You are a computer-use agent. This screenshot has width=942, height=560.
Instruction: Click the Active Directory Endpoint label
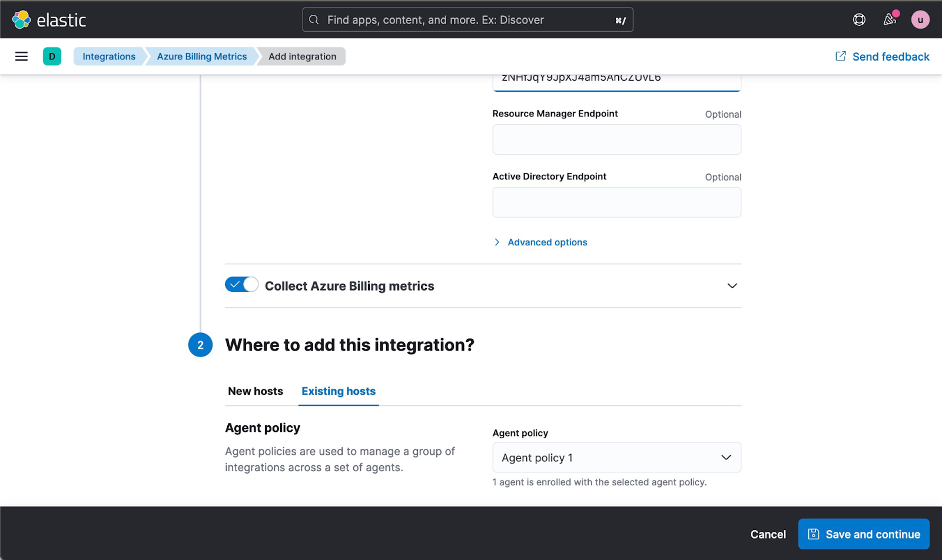pos(549,176)
